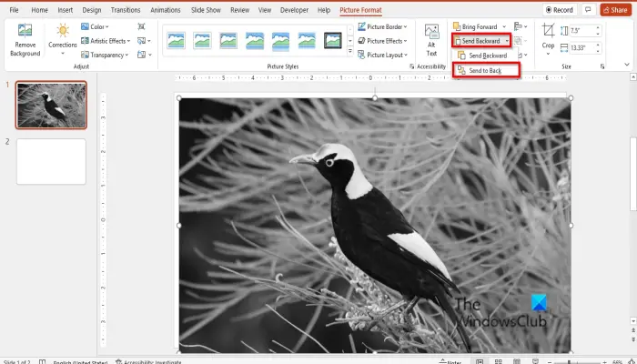Switch to the Design tab
The height and width of the screenshot is (364, 637).
point(92,10)
